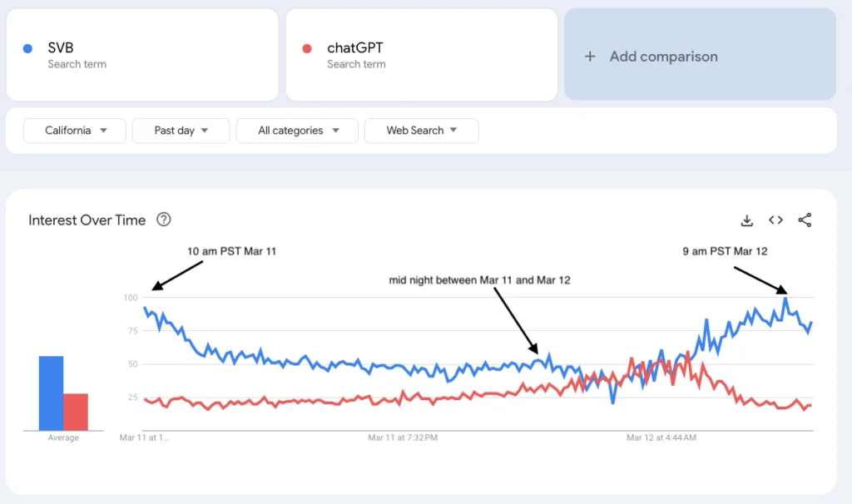
Task: Open help via the question mark icon
Action: tap(164, 220)
